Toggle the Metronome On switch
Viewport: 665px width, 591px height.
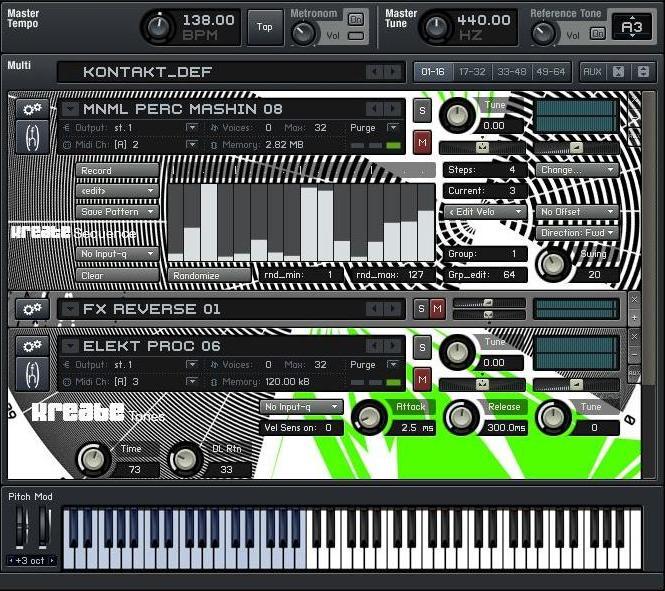point(355,19)
